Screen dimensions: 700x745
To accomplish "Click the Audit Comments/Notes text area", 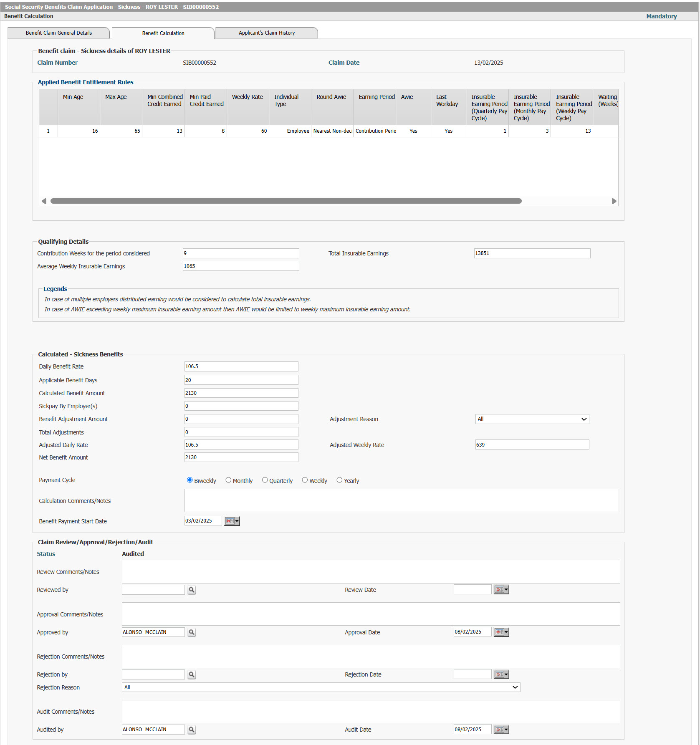I will 371,712.
